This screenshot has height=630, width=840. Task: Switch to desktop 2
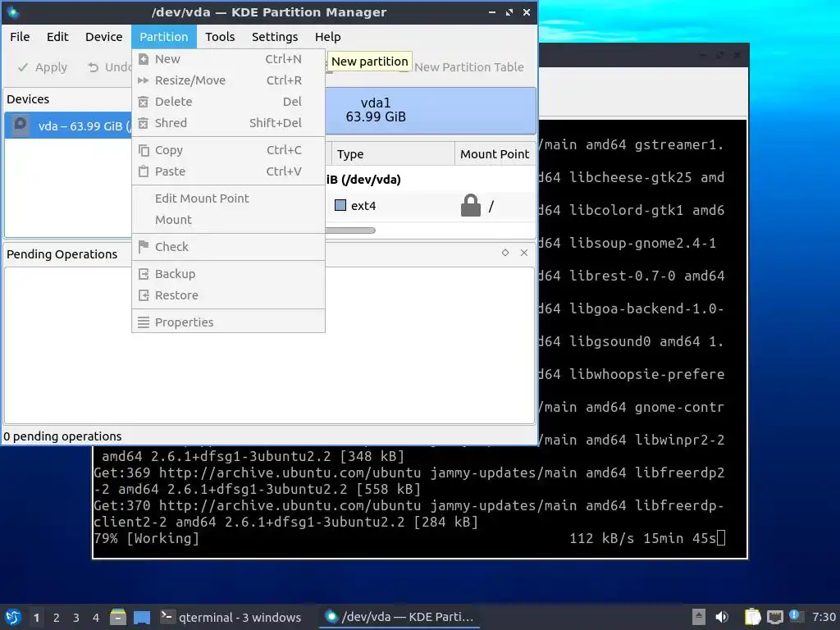pyautogui.click(x=57, y=618)
